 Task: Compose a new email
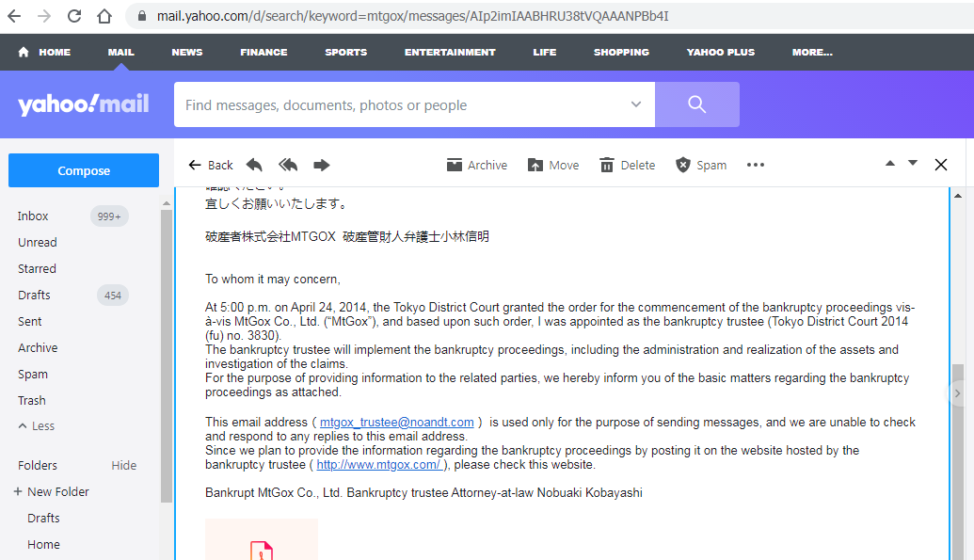84,170
